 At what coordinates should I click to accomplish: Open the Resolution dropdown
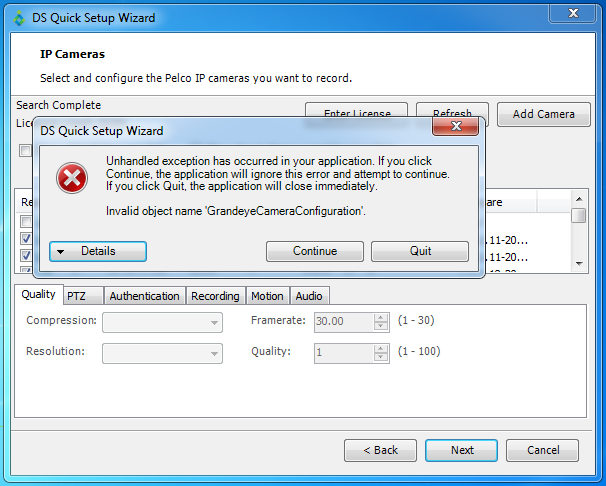163,353
